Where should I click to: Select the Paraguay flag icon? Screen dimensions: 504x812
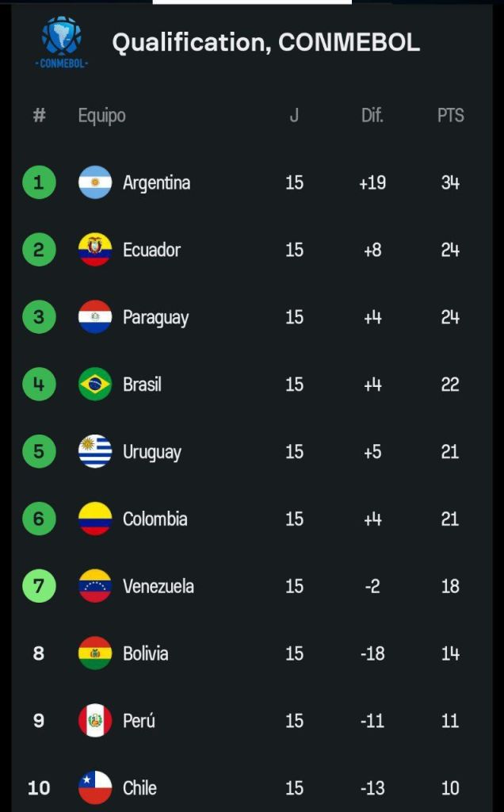point(95,317)
